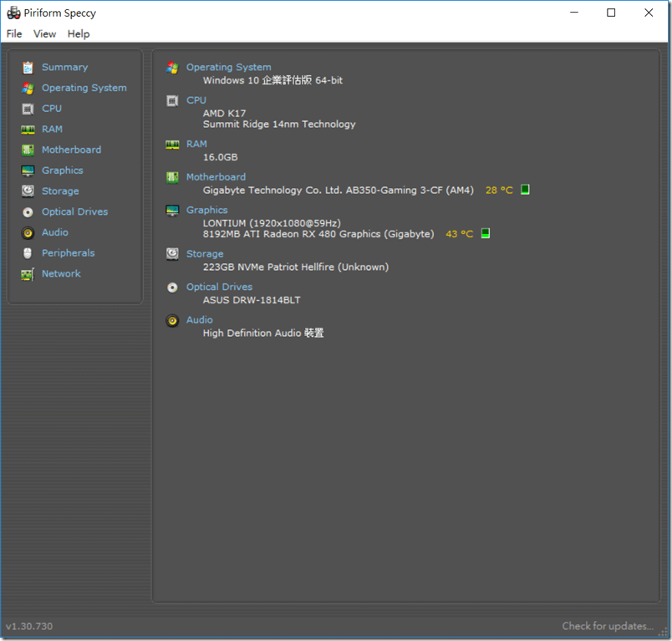Image resolution: width=672 pixels, height=641 pixels.
Task: Click the RAM icon in summary panel
Action: 172,145
